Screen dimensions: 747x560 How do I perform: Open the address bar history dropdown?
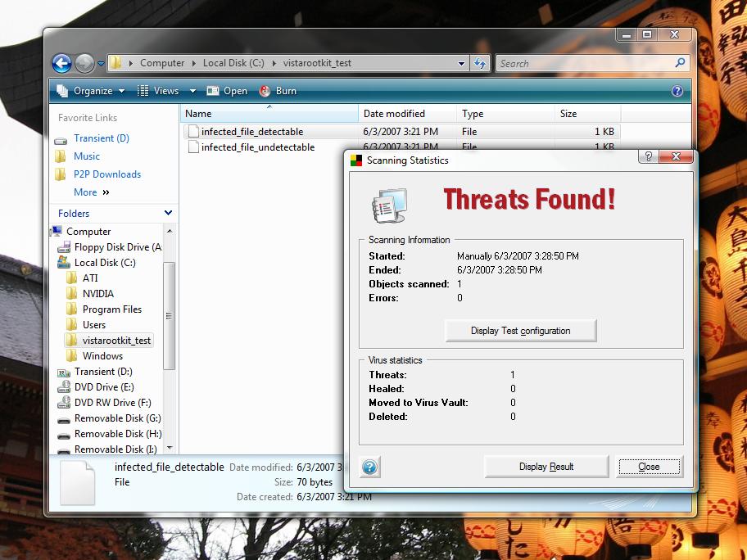tap(461, 63)
